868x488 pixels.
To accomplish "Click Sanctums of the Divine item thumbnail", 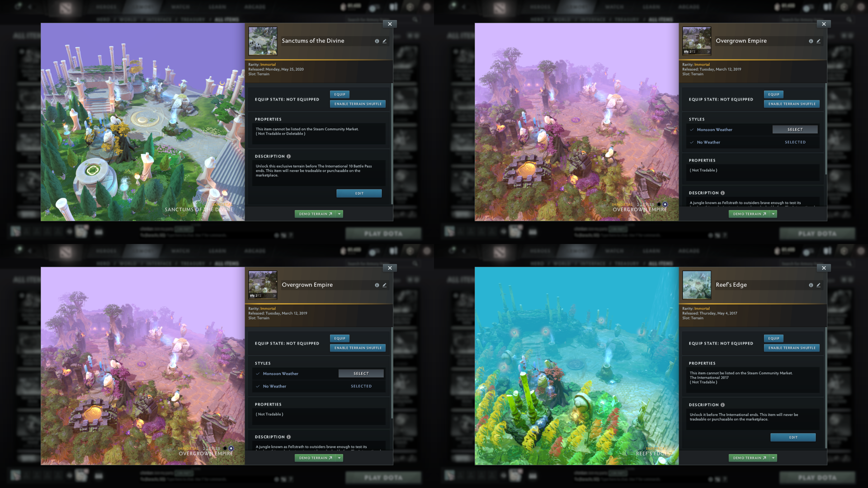I will point(263,41).
